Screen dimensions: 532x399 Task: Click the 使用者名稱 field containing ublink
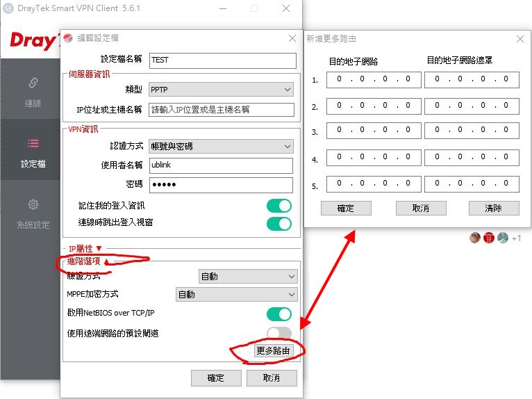tap(220, 165)
